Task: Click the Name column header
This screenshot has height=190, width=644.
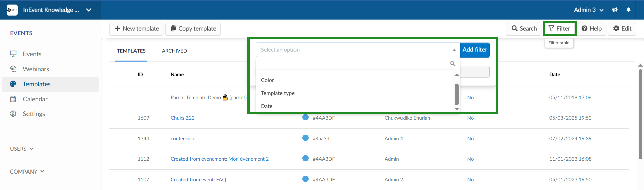Action: (x=177, y=75)
